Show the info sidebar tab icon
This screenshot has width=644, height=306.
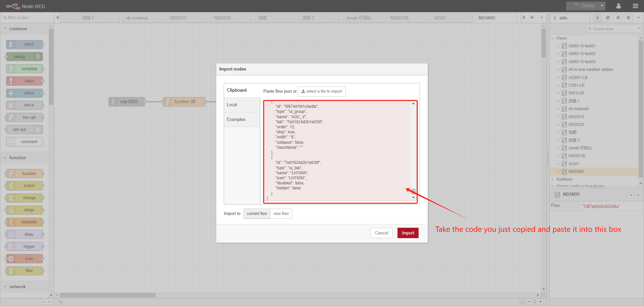point(597,18)
